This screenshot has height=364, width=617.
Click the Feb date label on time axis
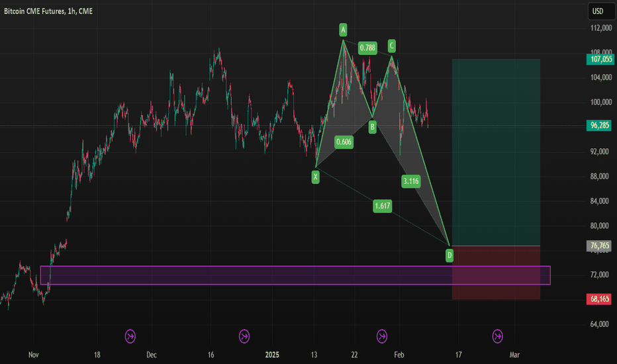(399, 355)
